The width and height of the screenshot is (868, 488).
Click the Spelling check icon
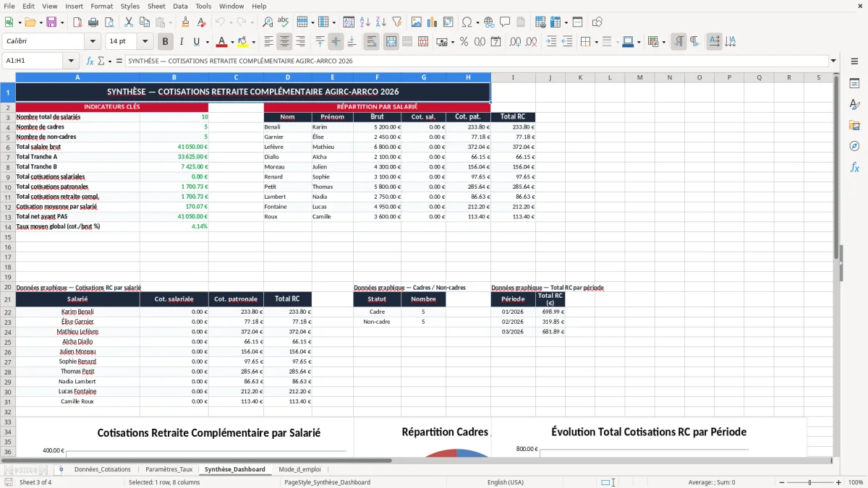284,22
